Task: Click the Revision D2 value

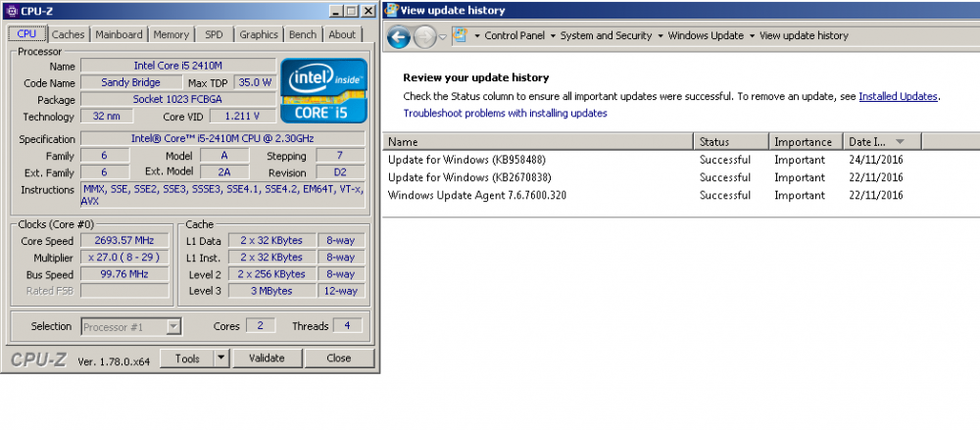Action: click(x=340, y=172)
